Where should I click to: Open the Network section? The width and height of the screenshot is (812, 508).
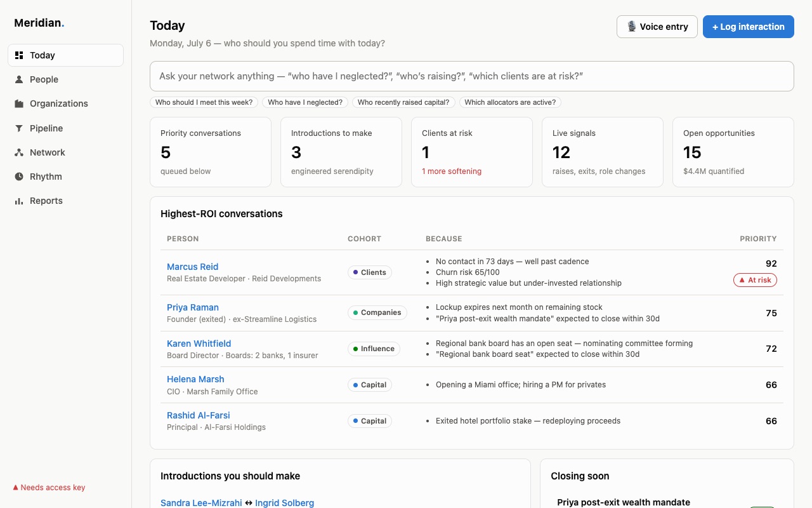65,152
